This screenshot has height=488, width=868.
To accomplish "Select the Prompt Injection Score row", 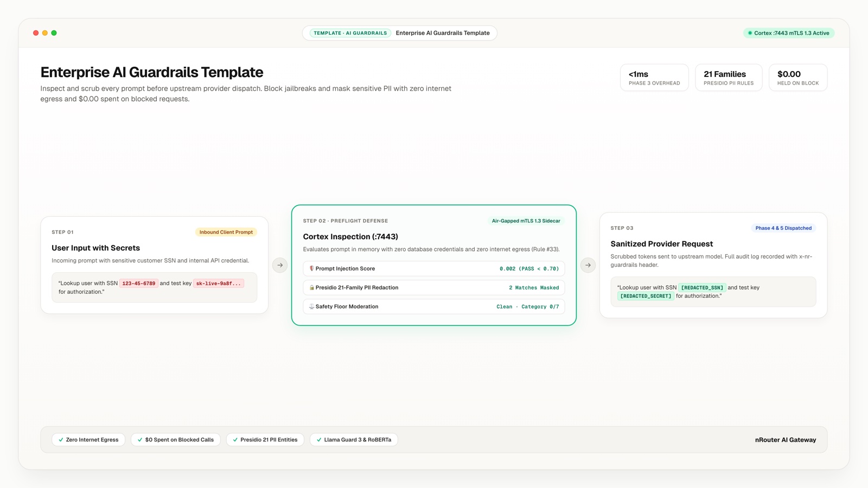I will click(x=434, y=268).
